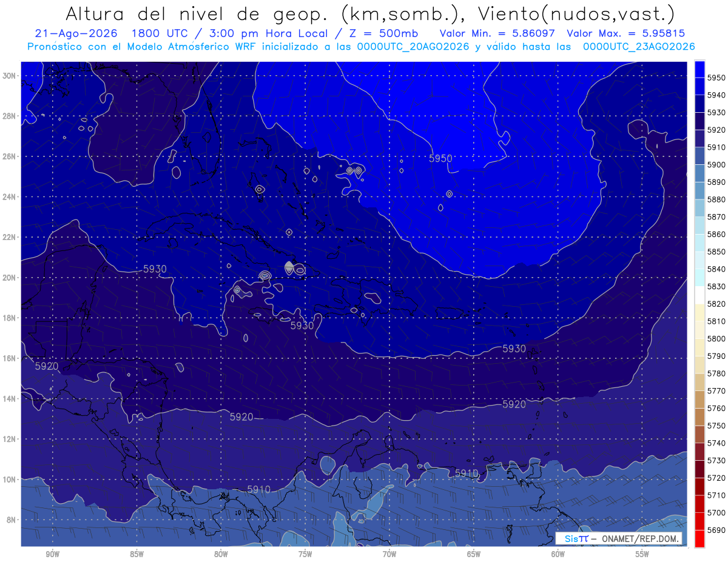
Task: Click the 5920 contour label above Panama
Action: point(241,417)
